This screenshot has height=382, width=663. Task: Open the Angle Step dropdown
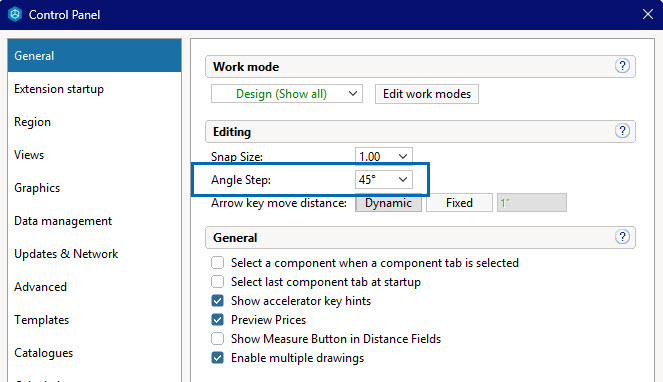[384, 180]
